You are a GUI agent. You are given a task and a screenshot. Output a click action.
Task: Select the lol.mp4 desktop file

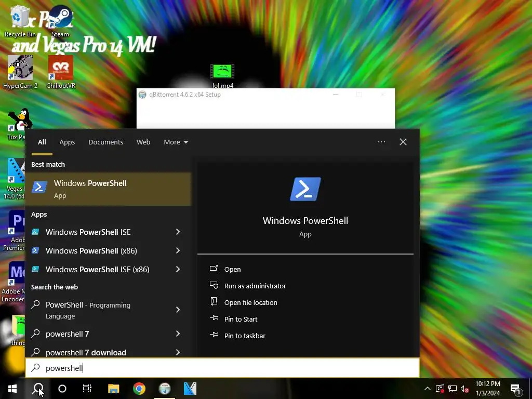(x=222, y=76)
